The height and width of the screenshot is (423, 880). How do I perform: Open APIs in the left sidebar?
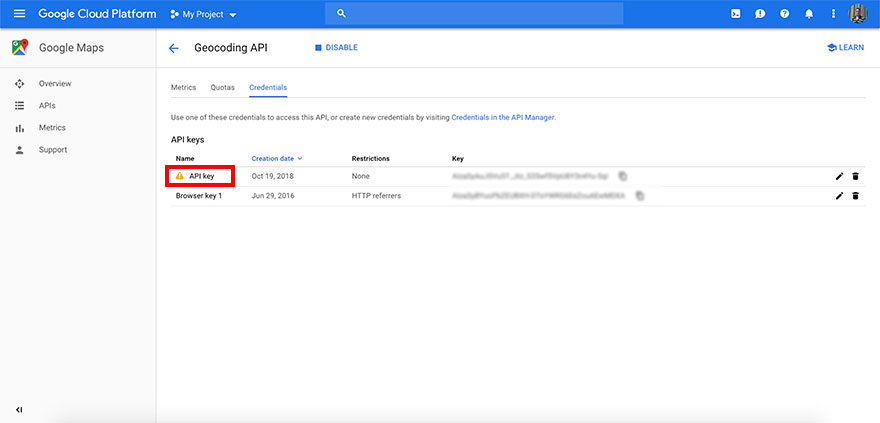[47, 105]
